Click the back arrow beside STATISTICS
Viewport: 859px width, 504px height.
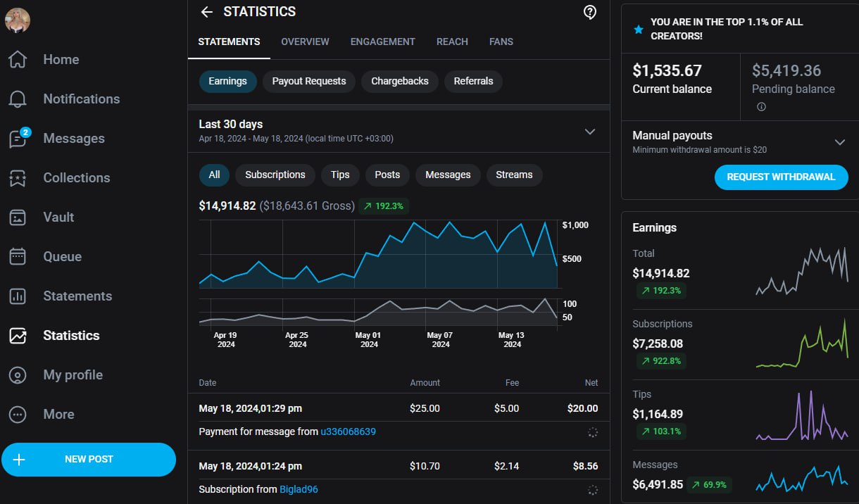(206, 12)
